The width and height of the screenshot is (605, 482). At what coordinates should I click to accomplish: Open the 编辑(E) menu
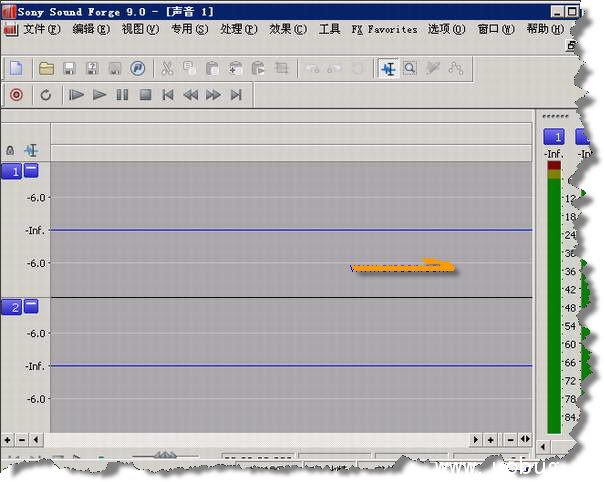tap(91, 29)
